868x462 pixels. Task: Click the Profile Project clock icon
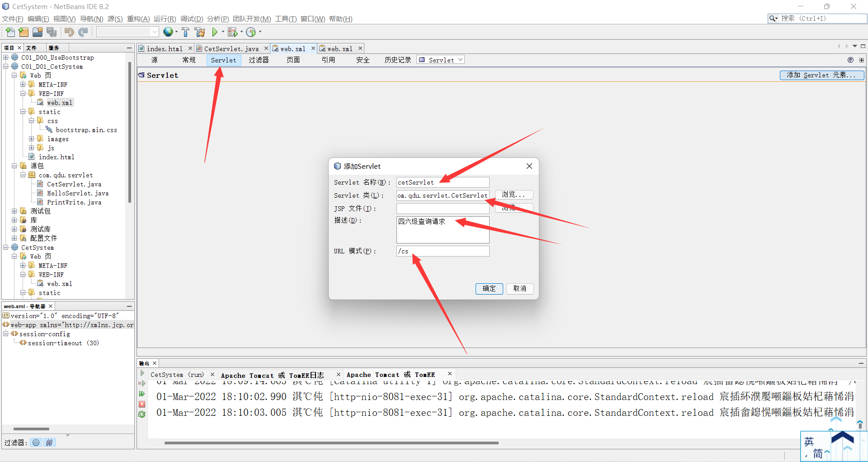pyautogui.click(x=251, y=32)
